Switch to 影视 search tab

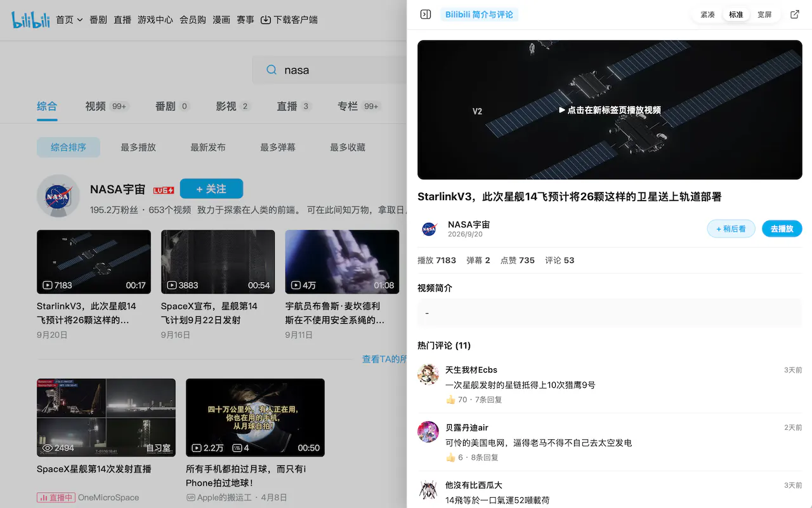point(233,106)
